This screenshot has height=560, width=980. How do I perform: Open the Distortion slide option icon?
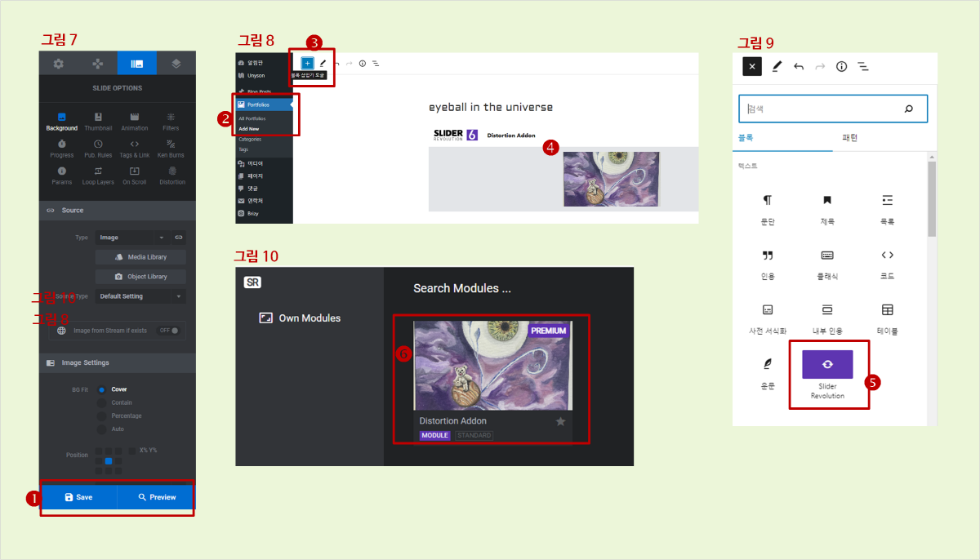(171, 175)
